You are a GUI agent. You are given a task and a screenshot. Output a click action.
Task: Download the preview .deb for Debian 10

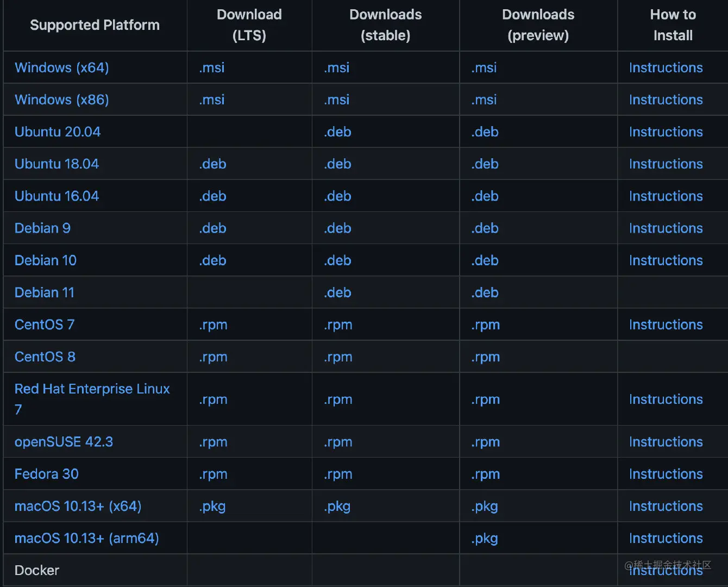[x=485, y=260]
